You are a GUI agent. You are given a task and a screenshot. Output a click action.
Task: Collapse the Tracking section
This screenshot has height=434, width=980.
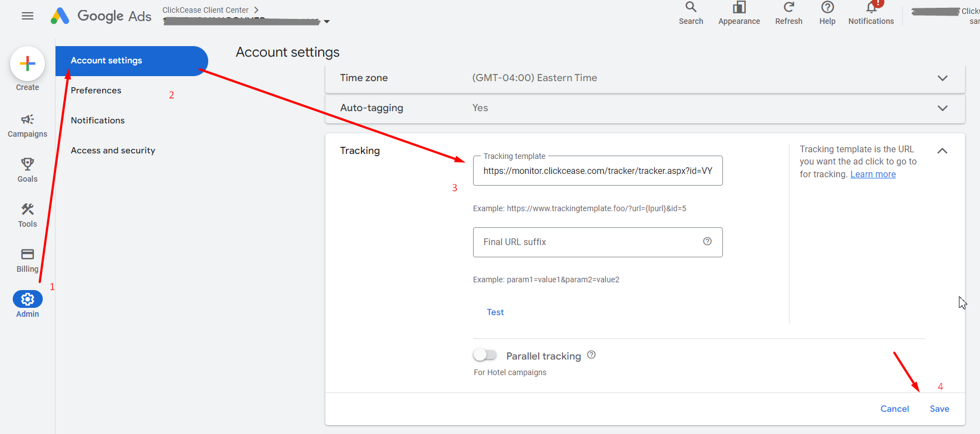(942, 151)
